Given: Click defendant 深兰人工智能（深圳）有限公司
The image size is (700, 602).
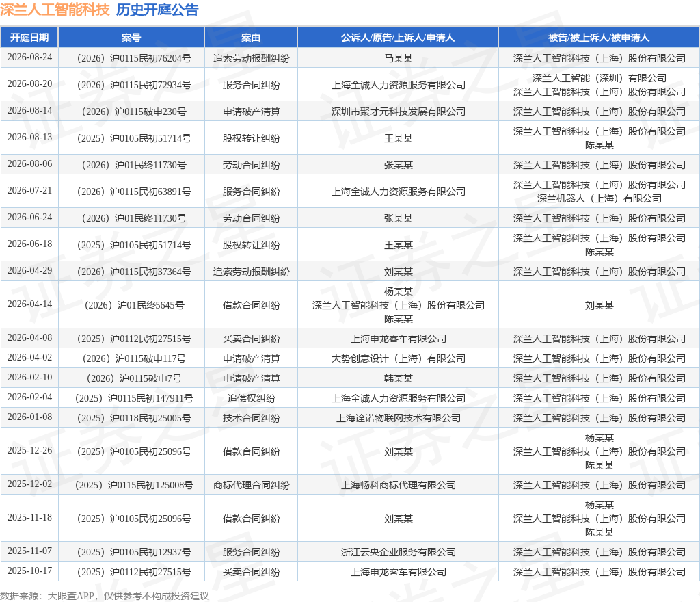Looking at the screenshot, I should 599,78.
